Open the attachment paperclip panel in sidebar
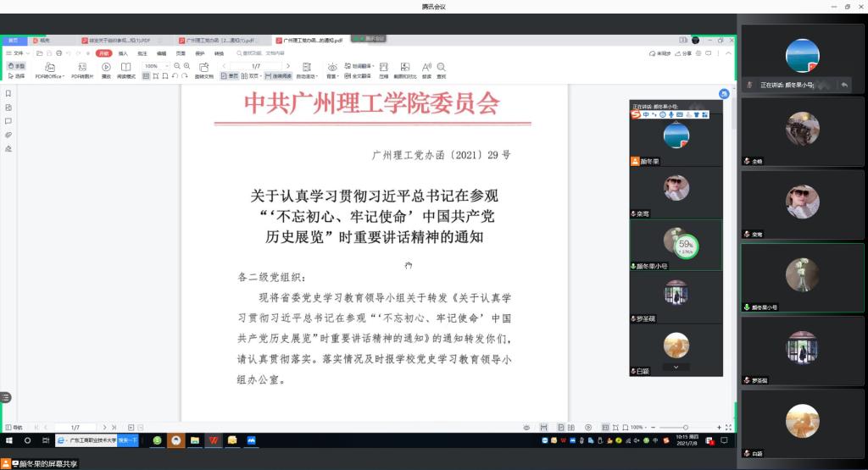 point(8,135)
